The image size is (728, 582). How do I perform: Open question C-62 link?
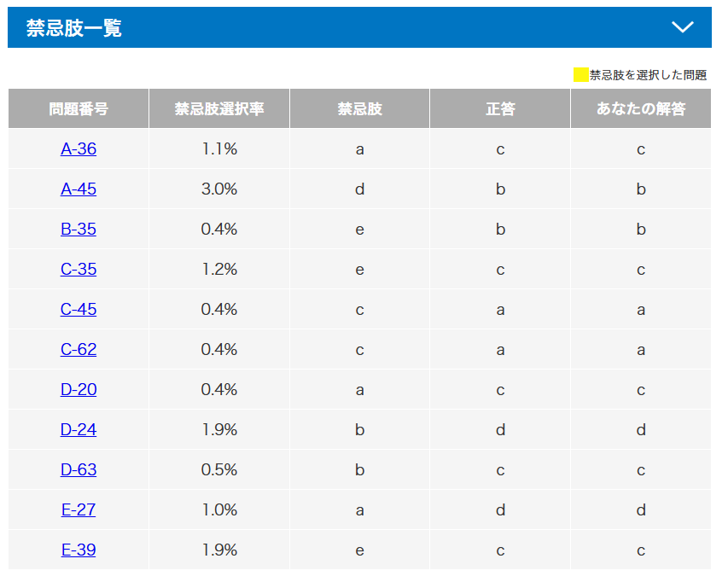click(79, 350)
